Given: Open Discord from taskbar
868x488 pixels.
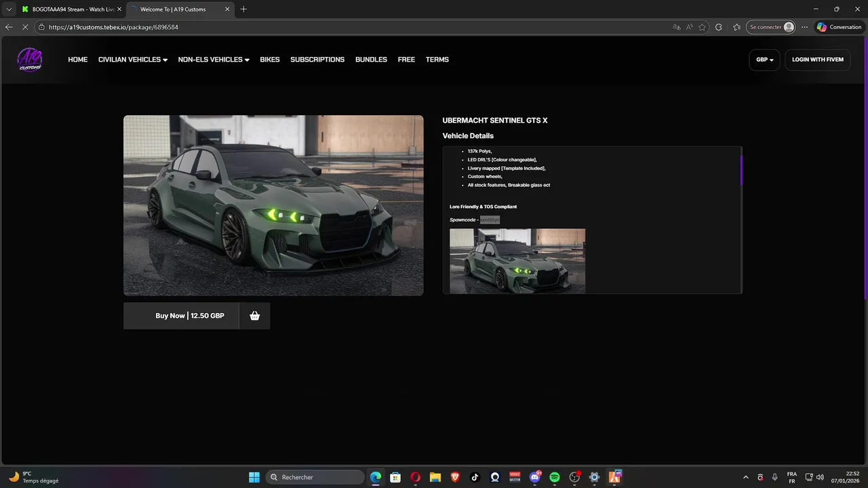Looking at the screenshot, I should (535, 477).
